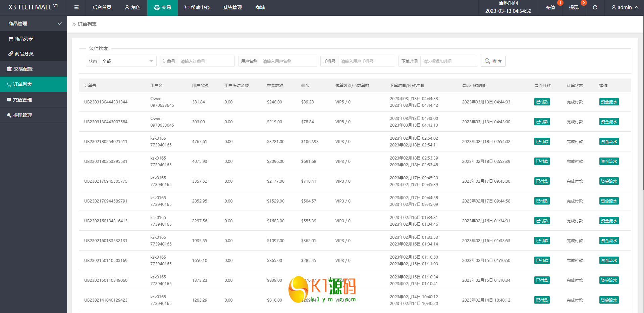Click the 订单号 input field

coord(206,61)
